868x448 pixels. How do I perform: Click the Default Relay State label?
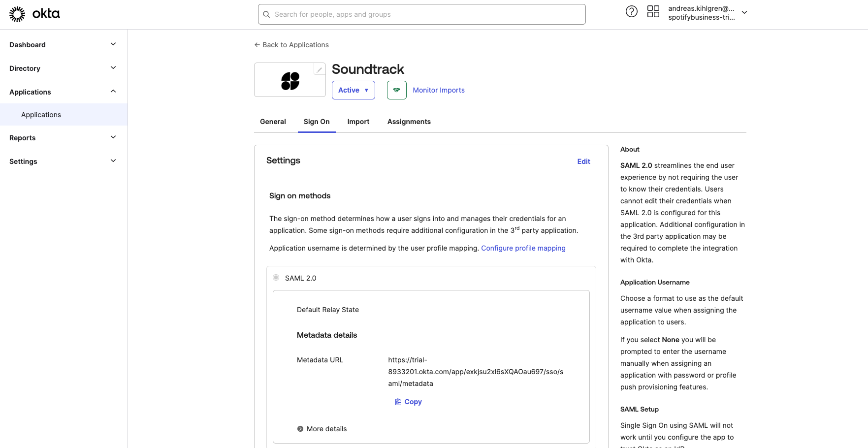(x=328, y=310)
